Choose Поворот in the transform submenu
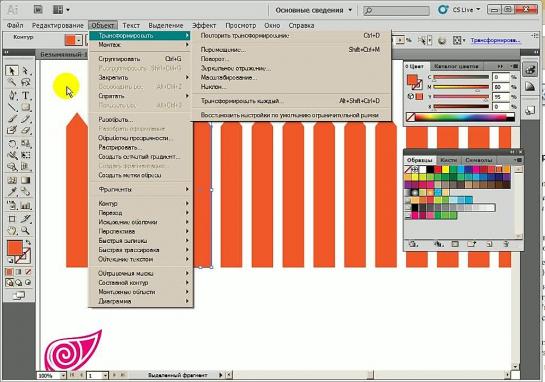 pyautogui.click(x=214, y=59)
